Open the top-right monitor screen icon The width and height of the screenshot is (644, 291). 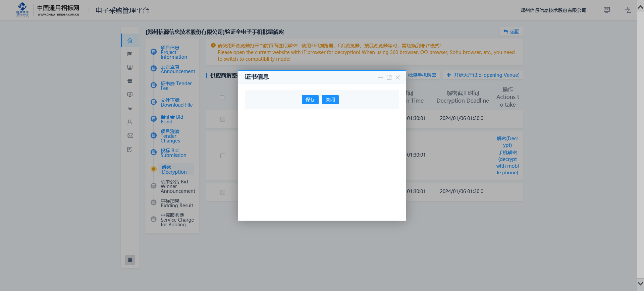(606, 10)
